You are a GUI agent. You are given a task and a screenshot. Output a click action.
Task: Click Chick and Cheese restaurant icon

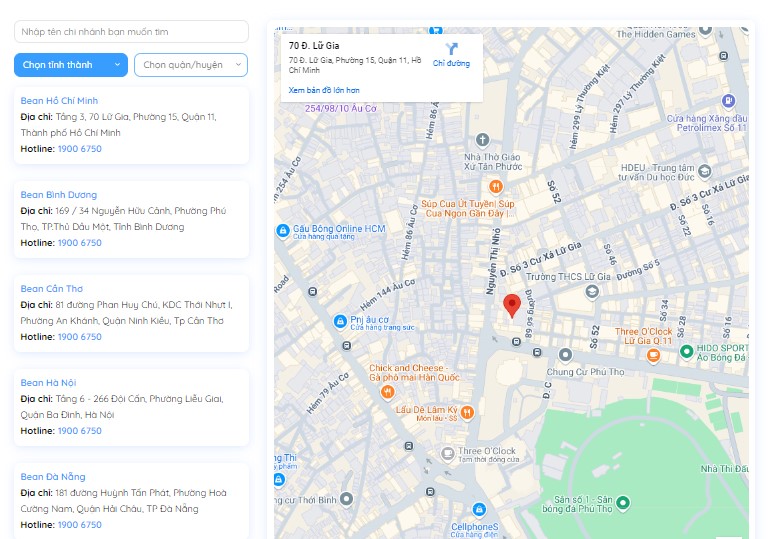(387, 391)
